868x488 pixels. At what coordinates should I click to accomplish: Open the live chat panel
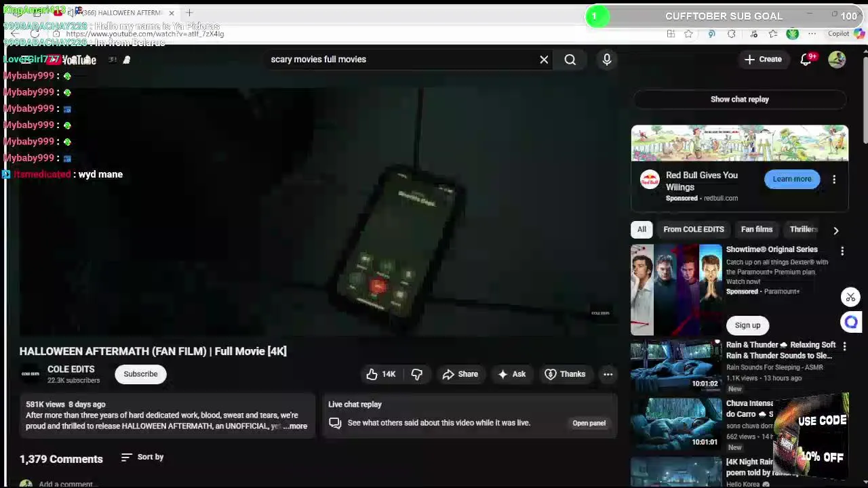pos(589,423)
